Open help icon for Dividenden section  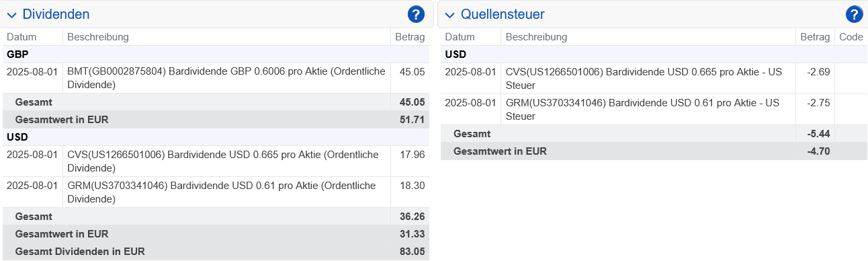pos(416,14)
